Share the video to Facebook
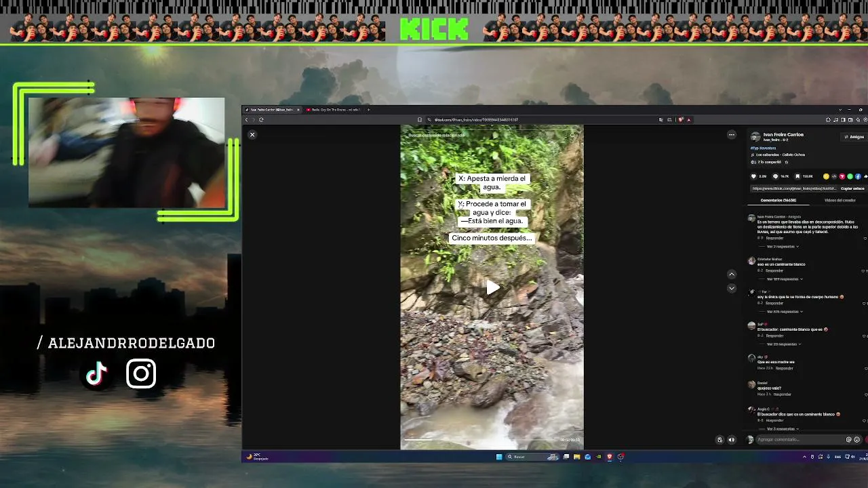The height and width of the screenshot is (488, 868). [856, 176]
